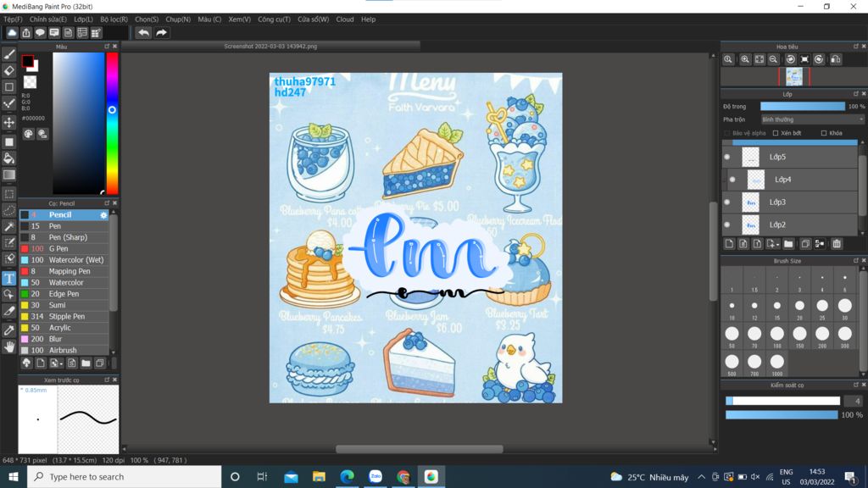Delete layer using trash icon
Screen dimensions: 868x488
(837, 244)
